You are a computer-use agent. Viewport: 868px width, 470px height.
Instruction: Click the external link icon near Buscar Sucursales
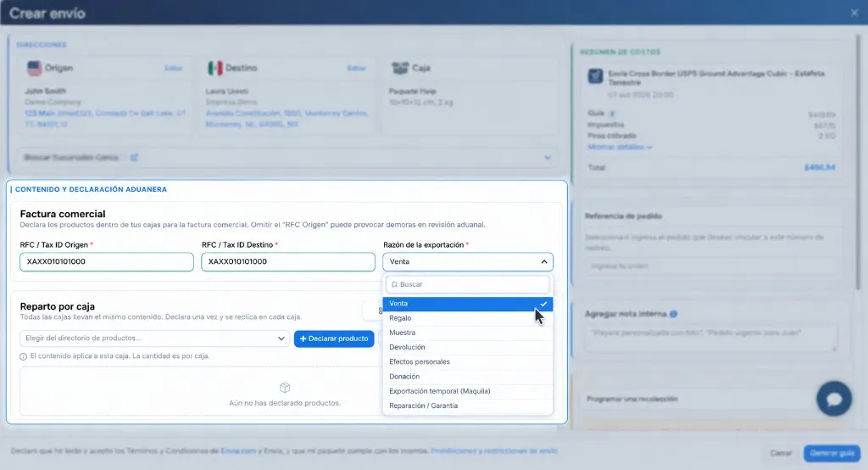click(134, 158)
